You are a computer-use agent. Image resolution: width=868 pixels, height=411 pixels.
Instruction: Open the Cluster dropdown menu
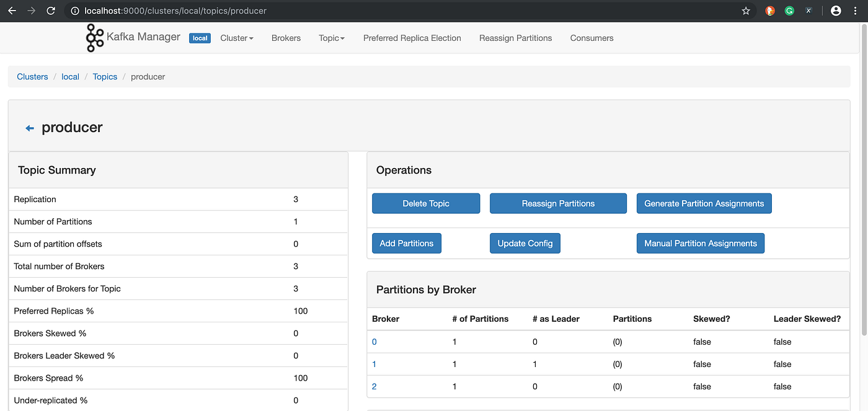coord(236,38)
